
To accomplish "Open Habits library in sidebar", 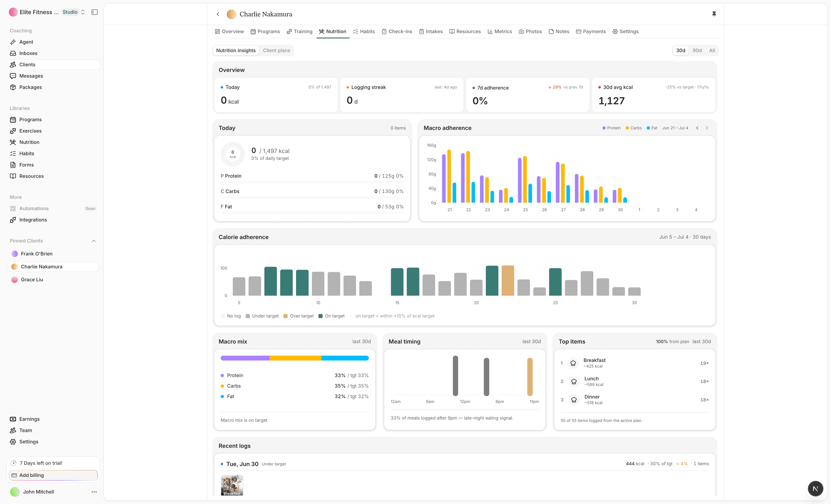I will tap(53, 153).
